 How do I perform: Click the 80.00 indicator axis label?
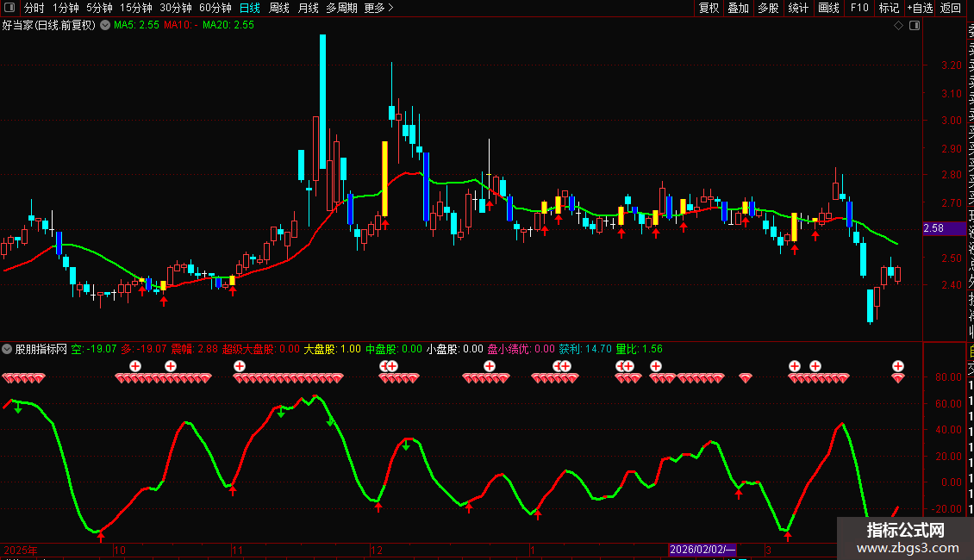click(948, 376)
